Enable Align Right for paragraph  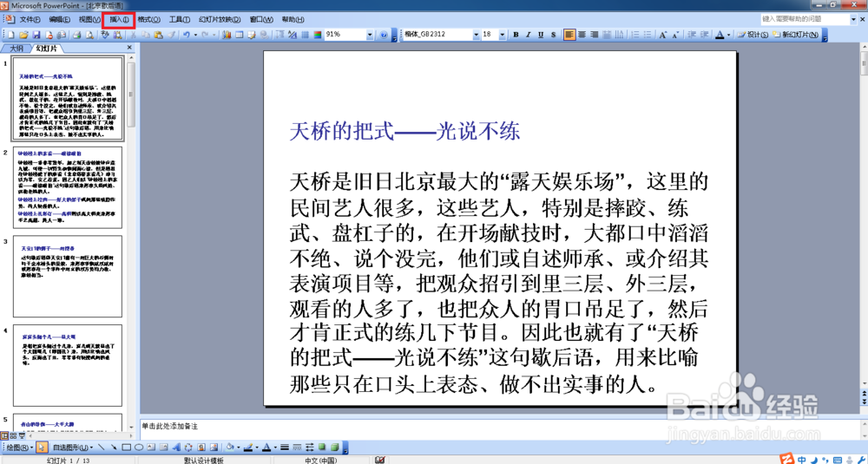pos(595,35)
